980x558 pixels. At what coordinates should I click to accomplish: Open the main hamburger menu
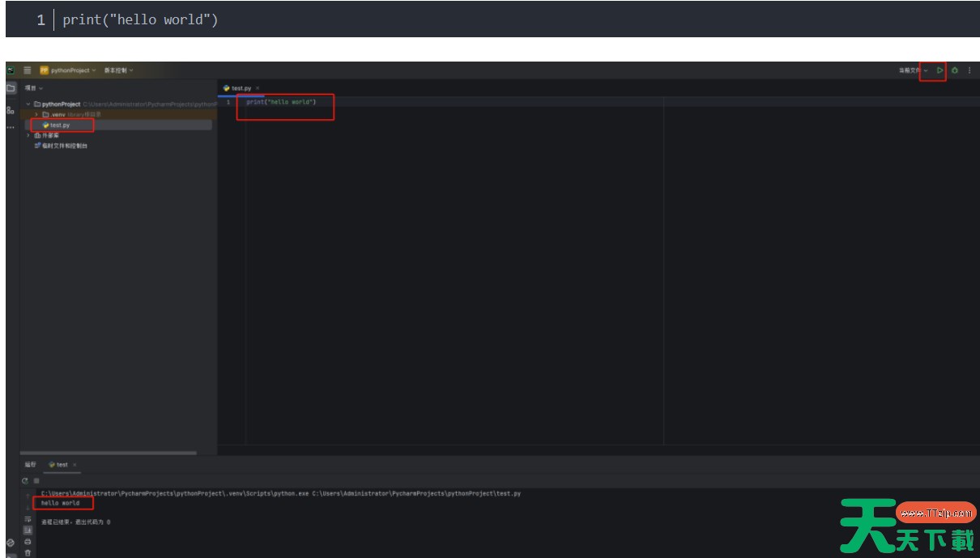(x=28, y=70)
